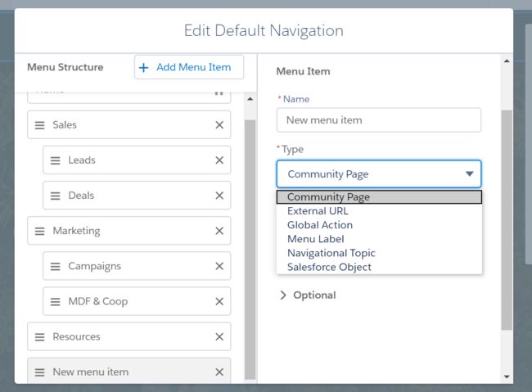Image resolution: width=532 pixels, height=392 pixels.
Task: Remove the Deals menu item
Action: click(x=219, y=196)
